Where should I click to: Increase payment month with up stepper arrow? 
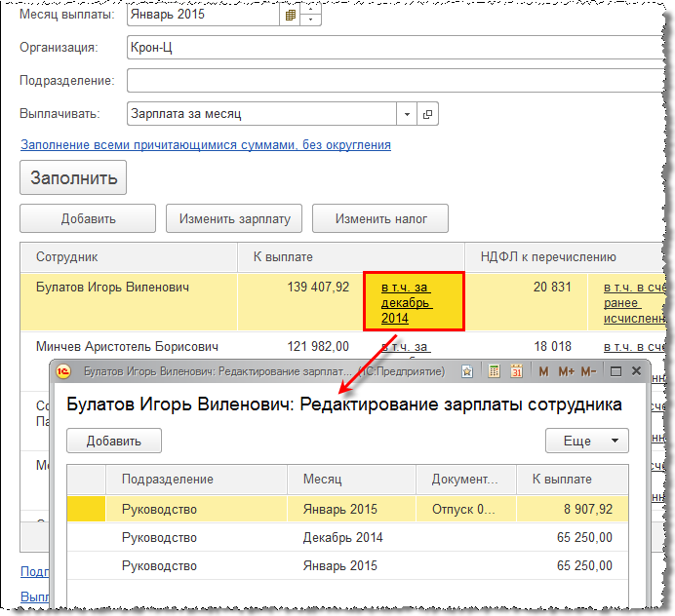point(311,11)
